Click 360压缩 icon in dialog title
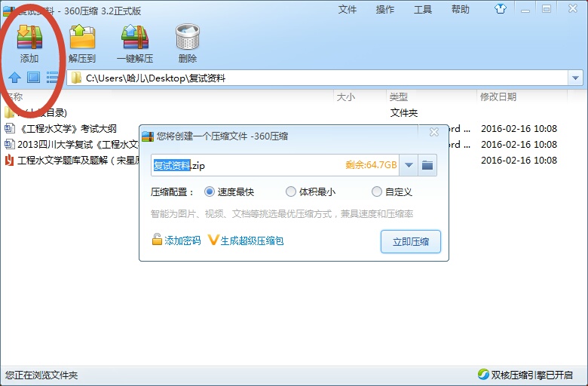588x386 pixels. point(148,136)
